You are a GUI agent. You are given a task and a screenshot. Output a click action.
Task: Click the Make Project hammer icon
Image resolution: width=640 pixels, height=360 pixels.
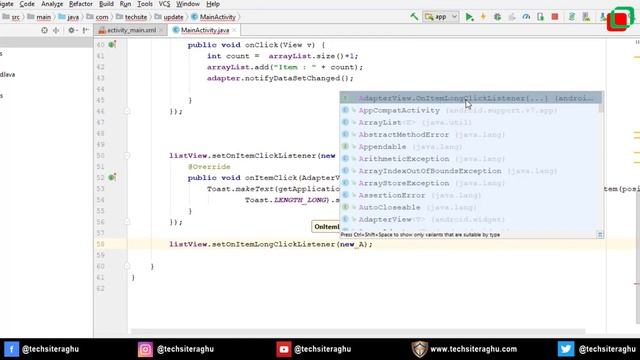414,17
